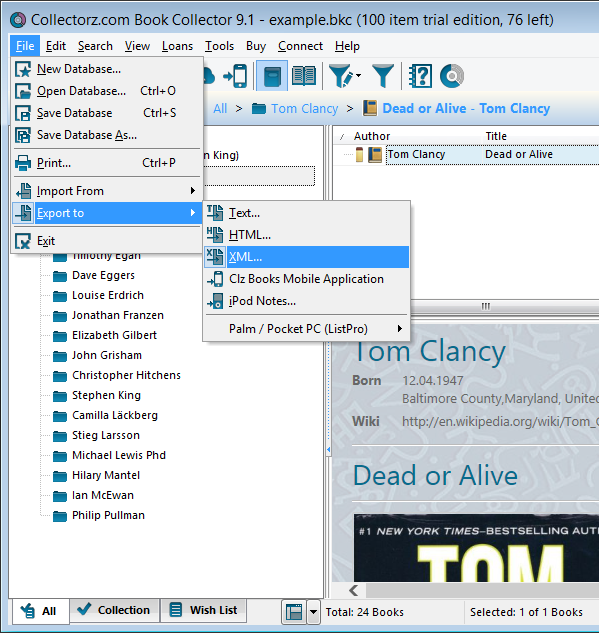Select the open book view toolbar icon
Image resolution: width=599 pixels, height=633 pixels.
click(304, 76)
